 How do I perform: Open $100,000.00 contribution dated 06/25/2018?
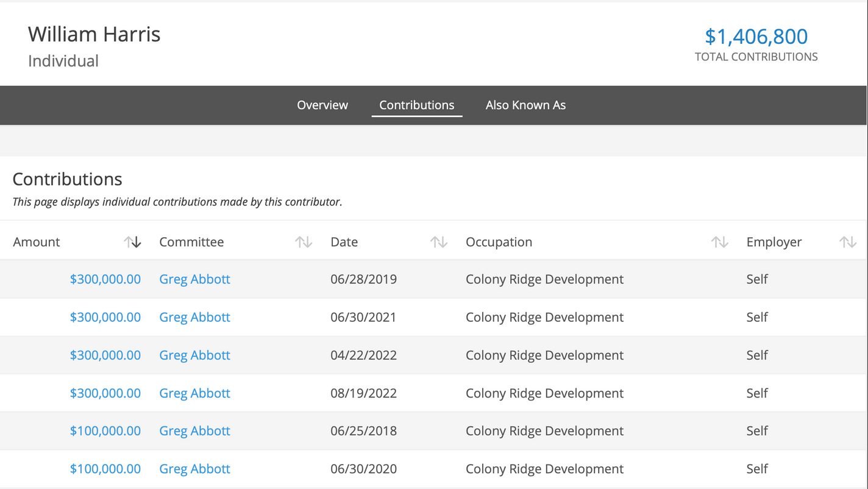pyautogui.click(x=105, y=431)
